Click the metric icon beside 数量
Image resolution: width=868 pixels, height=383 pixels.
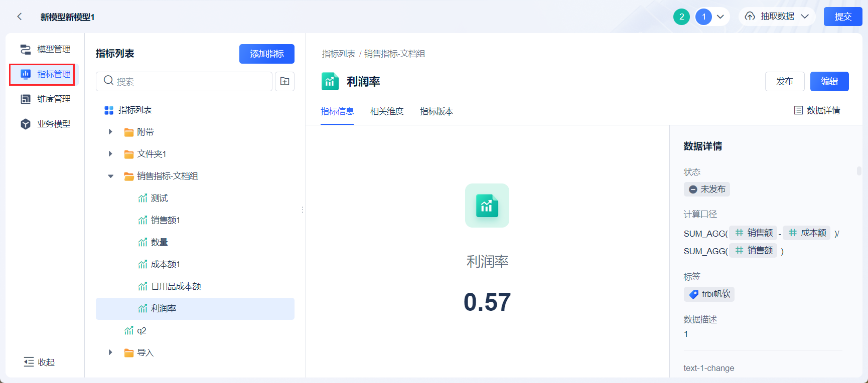(x=143, y=242)
